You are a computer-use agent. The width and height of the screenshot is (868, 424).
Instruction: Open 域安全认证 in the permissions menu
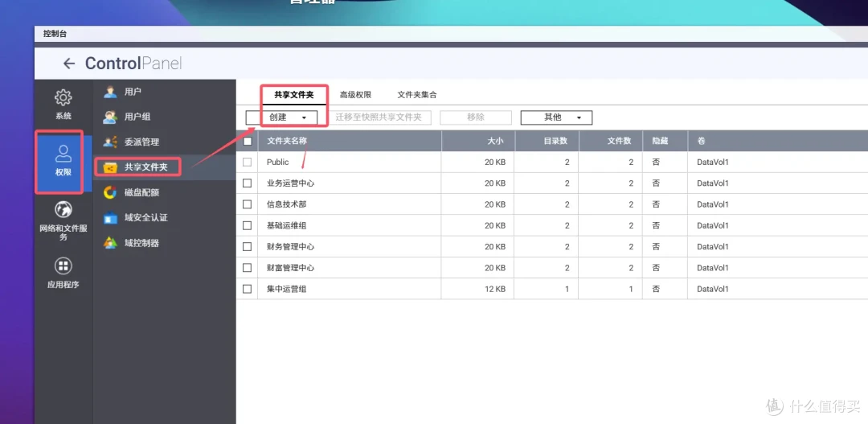(146, 218)
